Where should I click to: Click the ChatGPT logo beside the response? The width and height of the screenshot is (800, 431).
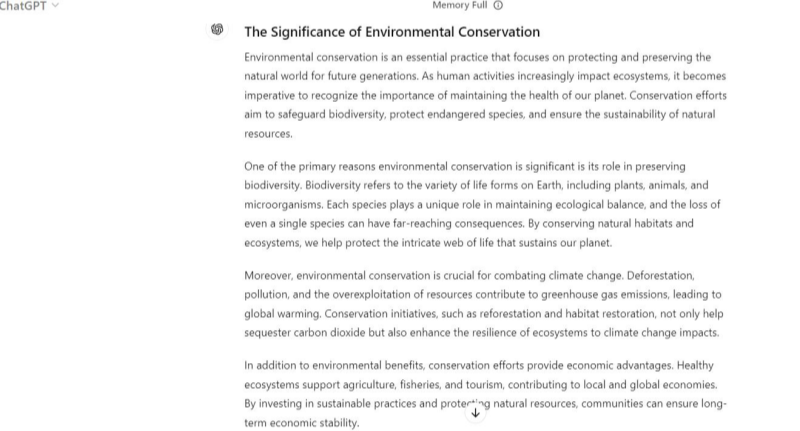point(217,30)
